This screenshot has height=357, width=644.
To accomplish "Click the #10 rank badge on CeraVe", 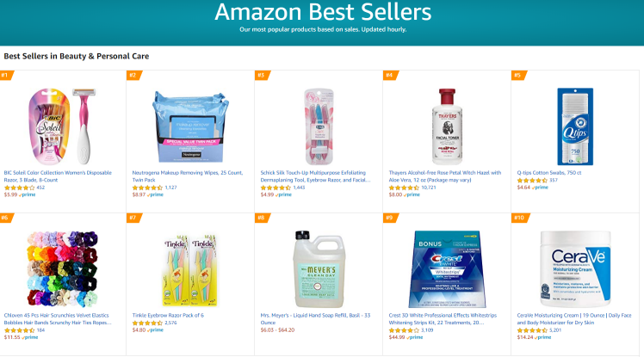I will [x=520, y=218].
